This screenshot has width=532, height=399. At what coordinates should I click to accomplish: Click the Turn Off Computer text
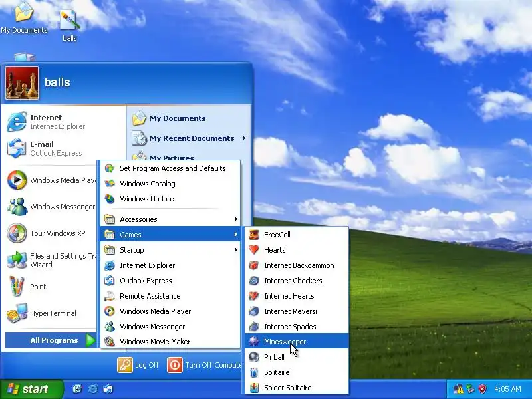213,365
